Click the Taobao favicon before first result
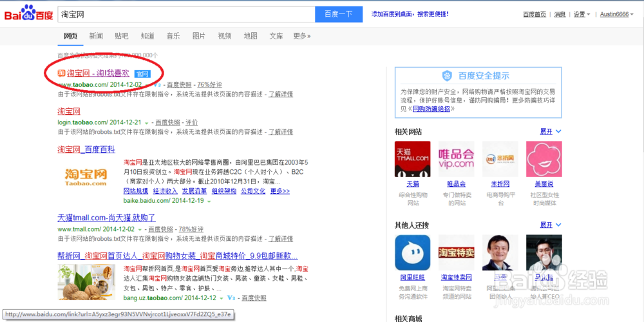 click(61, 73)
